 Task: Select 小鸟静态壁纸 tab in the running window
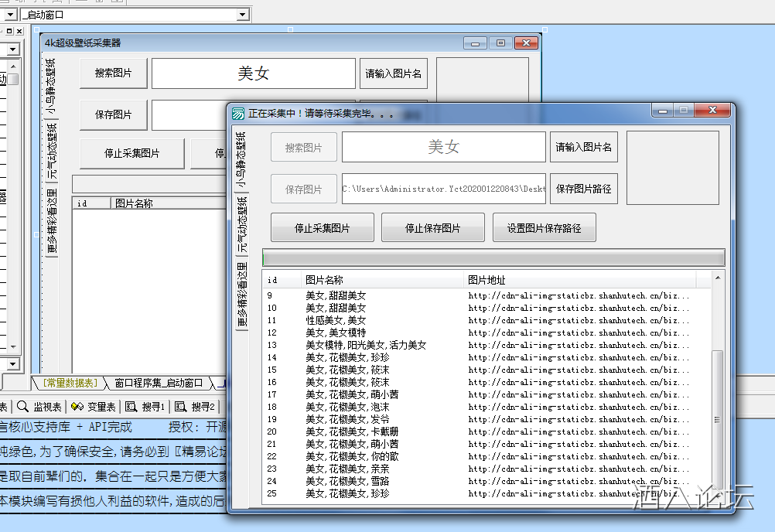point(242,160)
